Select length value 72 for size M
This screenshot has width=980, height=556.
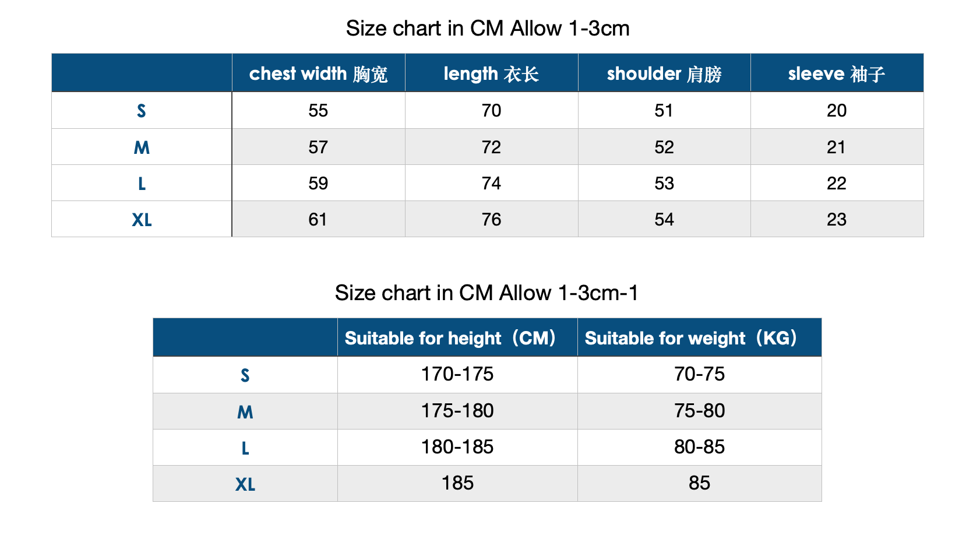tap(491, 147)
